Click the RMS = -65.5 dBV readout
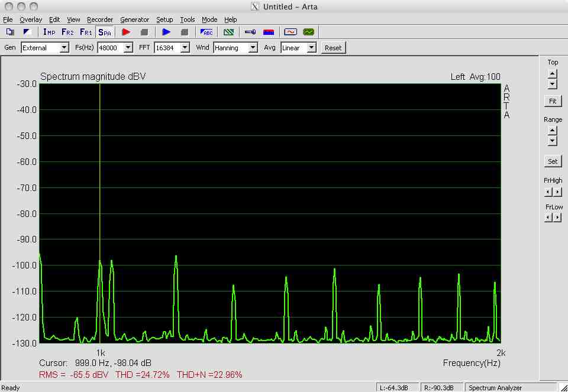 73,375
